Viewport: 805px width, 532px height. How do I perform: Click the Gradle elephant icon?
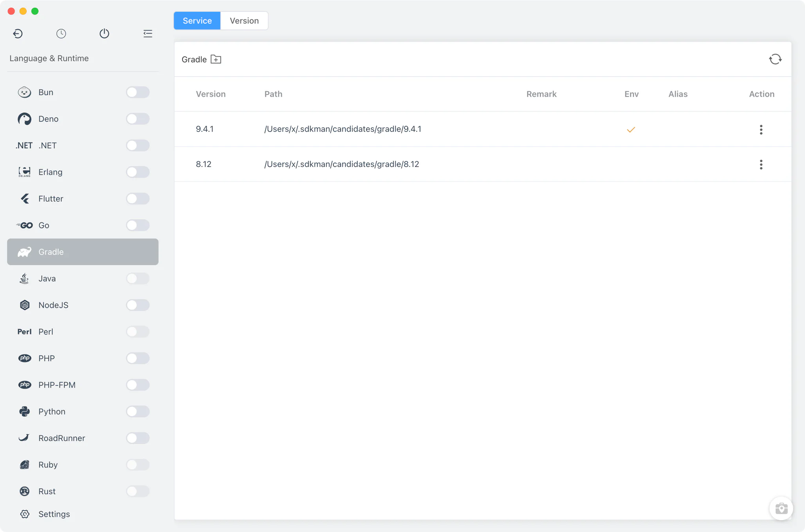[x=24, y=252]
